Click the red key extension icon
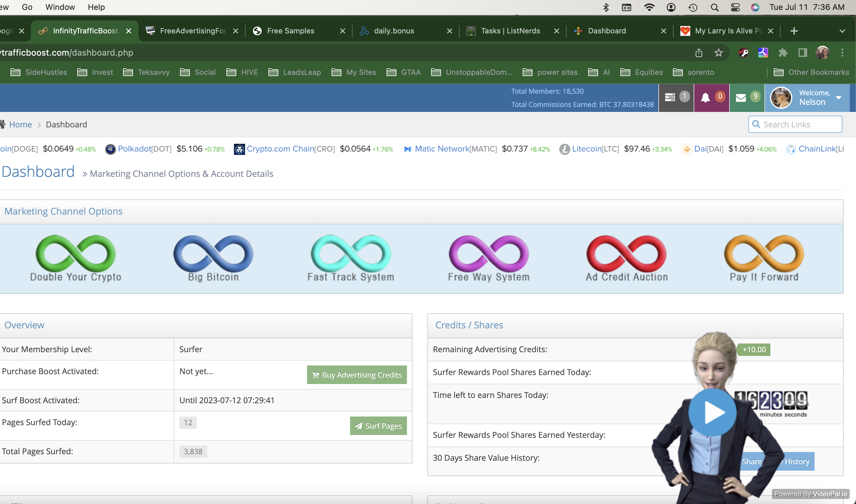 pos(743,53)
